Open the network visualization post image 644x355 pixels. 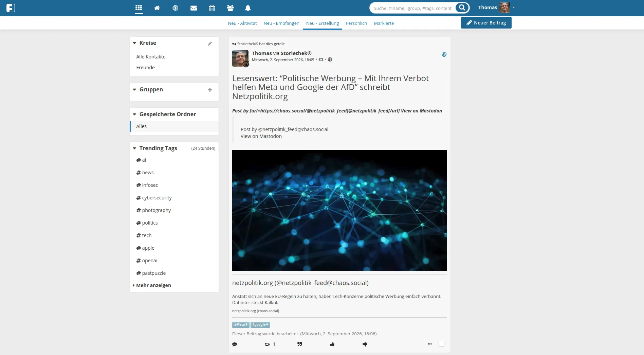pyautogui.click(x=339, y=210)
